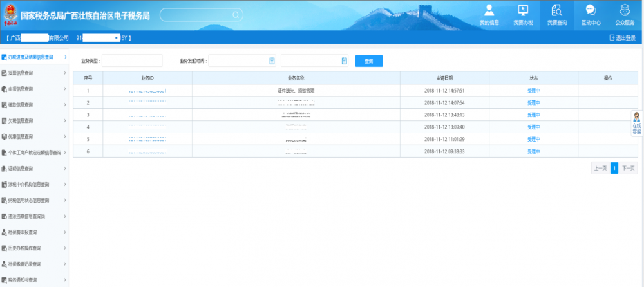
Task: Click the 个体工商户核定定额信息查询 sidebar icon
Action: coord(4,153)
